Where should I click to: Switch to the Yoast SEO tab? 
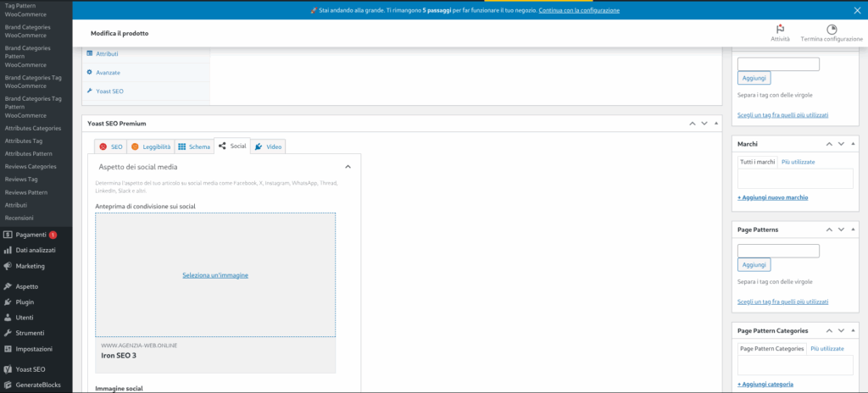pyautogui.click(x=111, y=147)
